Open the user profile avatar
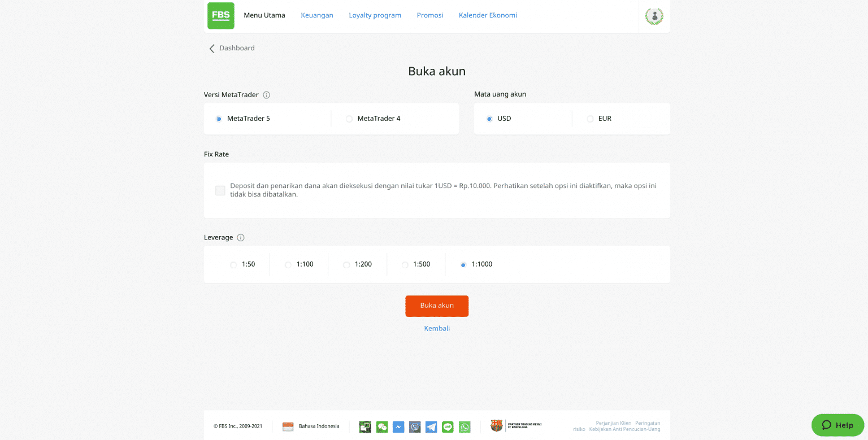The image size is (868, 440). click(654, 16)
